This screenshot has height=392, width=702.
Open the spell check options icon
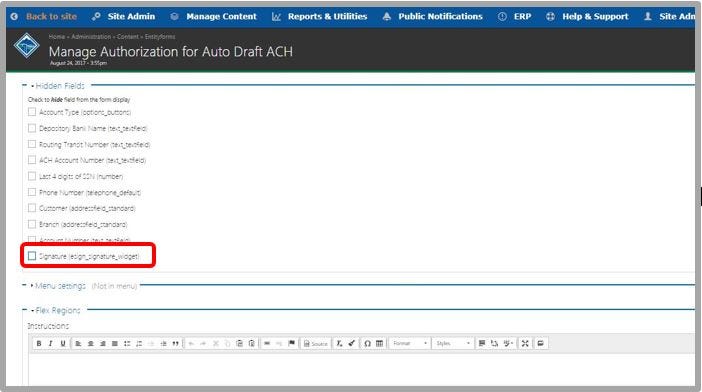coord(508,343)
